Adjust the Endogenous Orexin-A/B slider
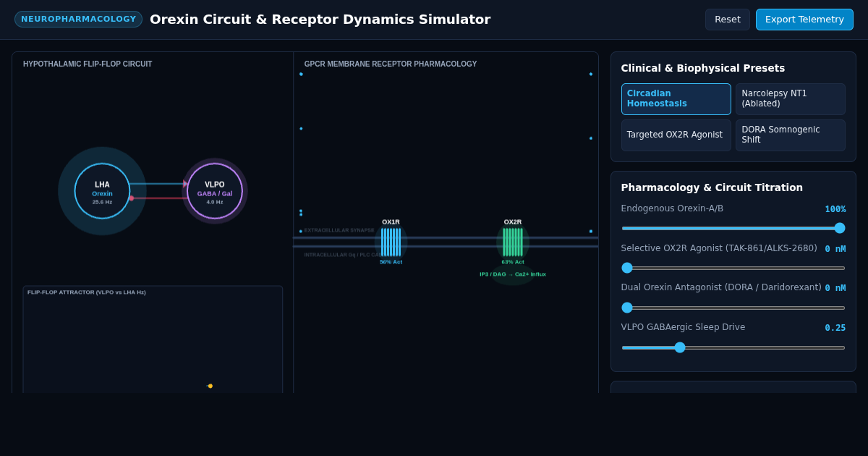The height and width of the screenshot is (456, 868). [x=733, y=228]
